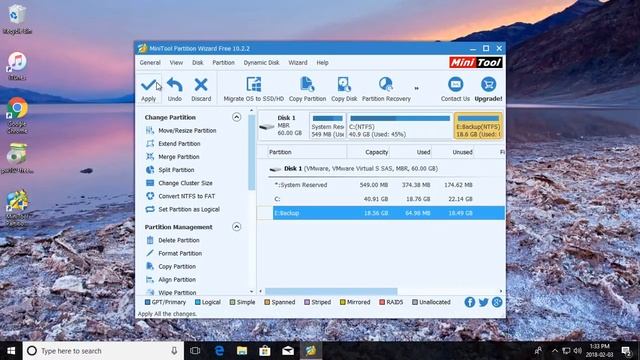Click the Upgrade cart icon
This screenshot has width=640, height=360.
pyautogui.click(x=488, y=84)
